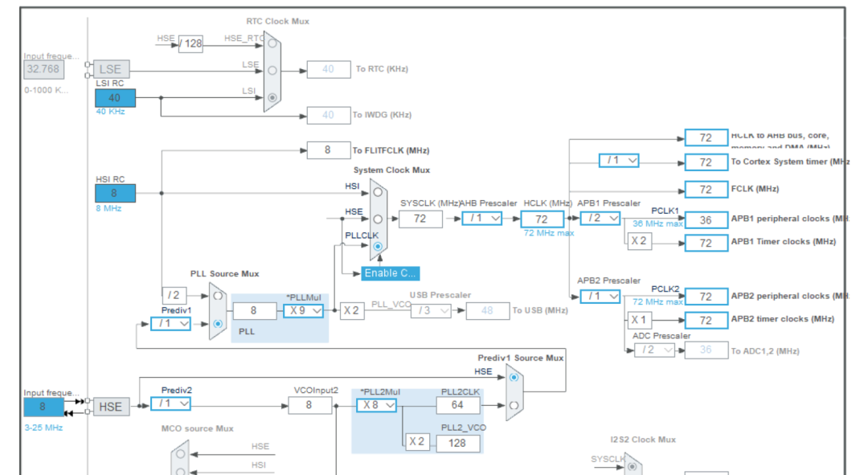The width and height of the screenshot is (868, 475).
Task: Choose HSE as System Clock Mux source
Action: pyautogui.click(x=378, y=219)
